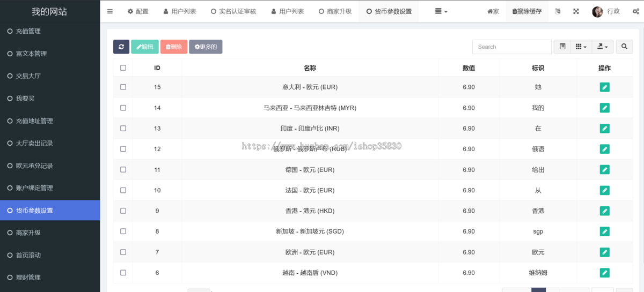This screenshot has height=292, width=644.
Task: Click the user avatar picture
Action: point(597,11)
